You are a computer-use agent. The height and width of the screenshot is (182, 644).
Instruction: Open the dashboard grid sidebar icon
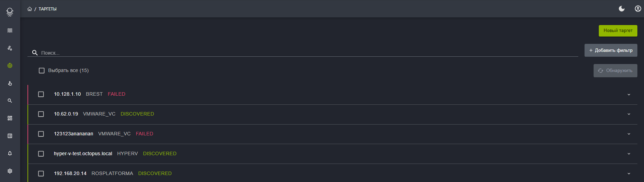click(x=10, y=118)
